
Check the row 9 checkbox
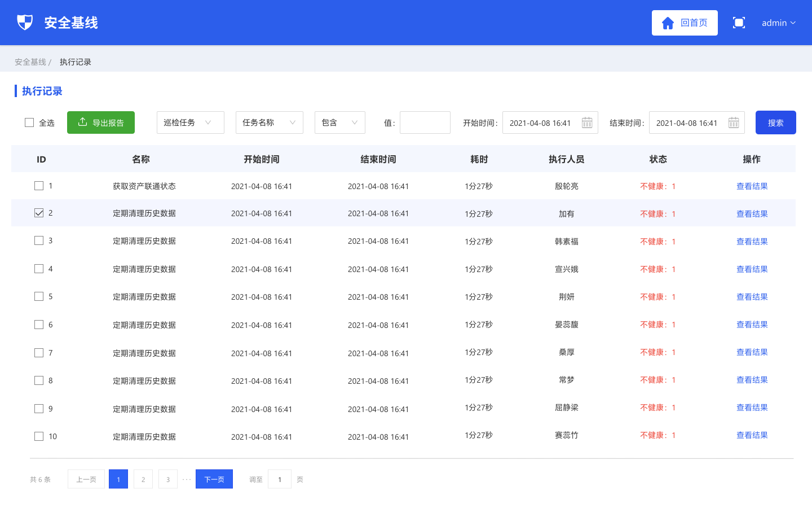39,409
